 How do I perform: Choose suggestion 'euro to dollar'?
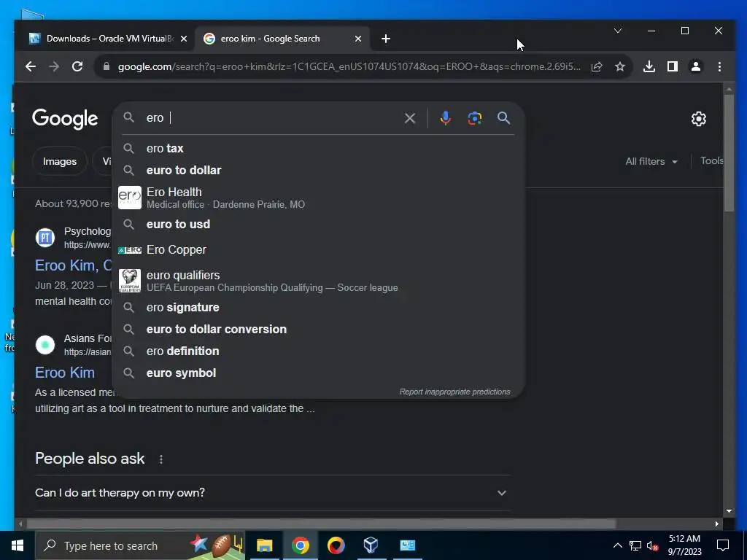click(318, 170)
